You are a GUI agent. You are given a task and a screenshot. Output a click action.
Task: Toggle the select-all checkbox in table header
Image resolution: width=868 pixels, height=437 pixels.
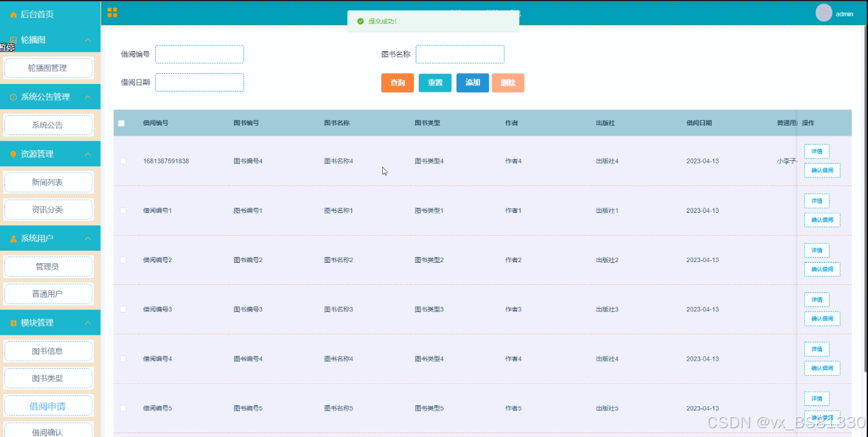click(122, 123)
